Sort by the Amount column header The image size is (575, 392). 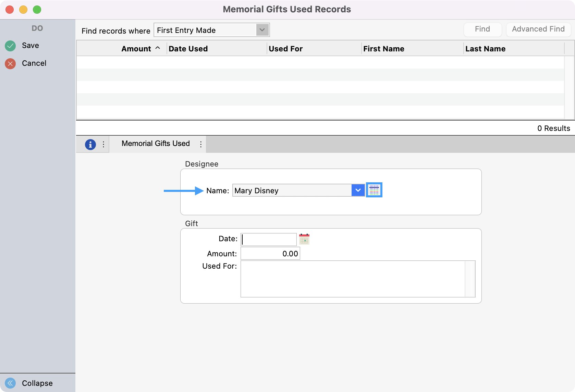[x=136, y=49]
